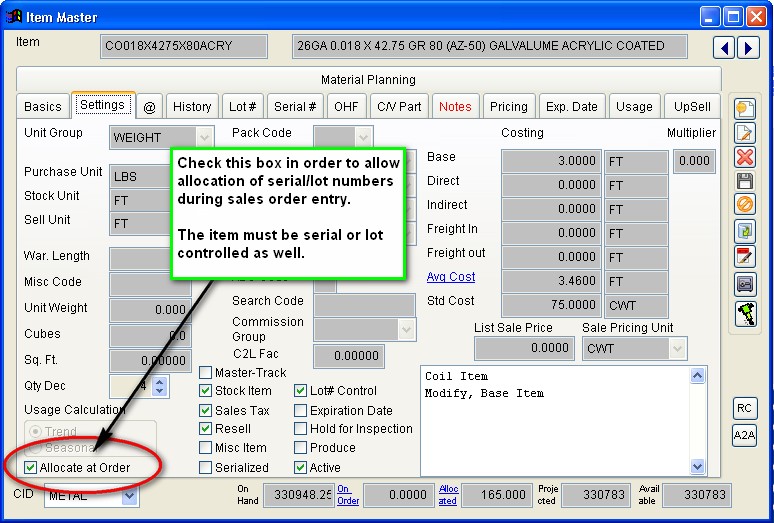Enable the Serialized checkbox
774x523 pixels.
pyautogui.click(x=206, y=467)
